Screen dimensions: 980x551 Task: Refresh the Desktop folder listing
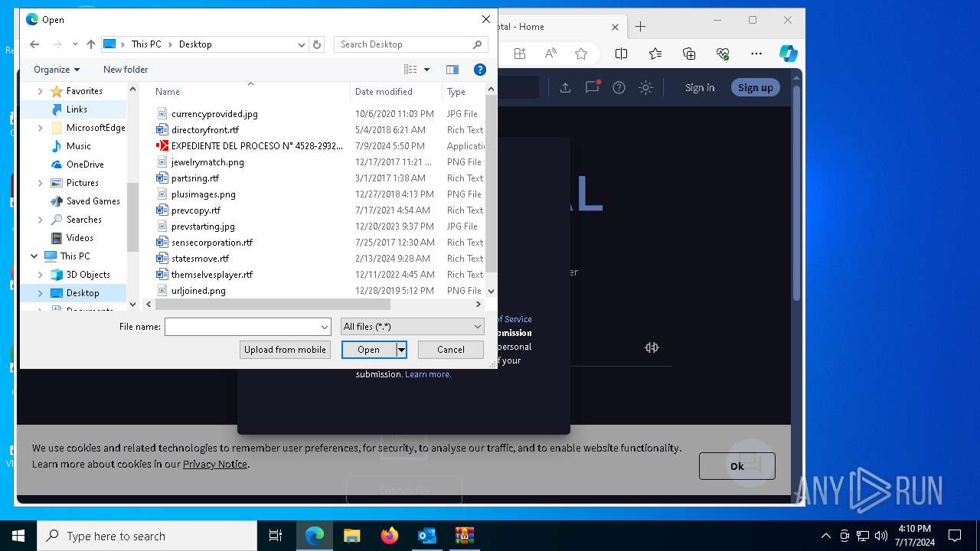pos(317,44)
